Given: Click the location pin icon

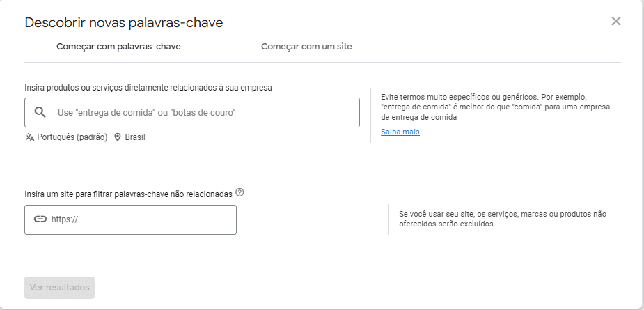Looking at the screenshot, I should 118,137.
